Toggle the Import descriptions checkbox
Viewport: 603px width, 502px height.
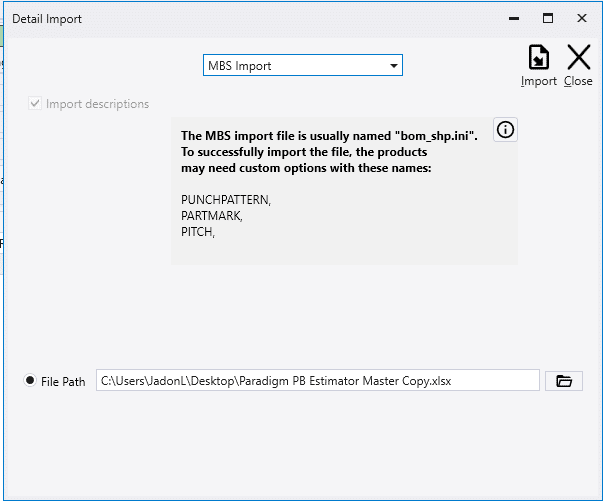[35, 103]
